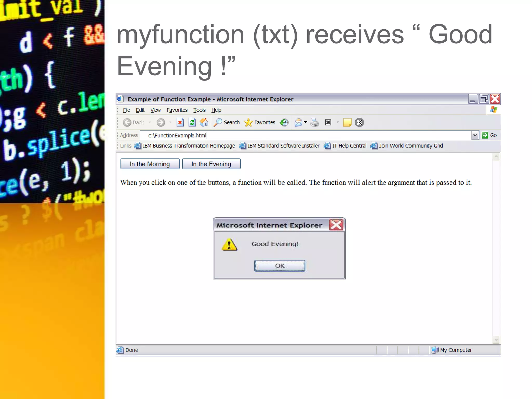This screenshot has height=399, width=532.
Task: Click the In the Morning button
Action: click(x=150, y=164)
